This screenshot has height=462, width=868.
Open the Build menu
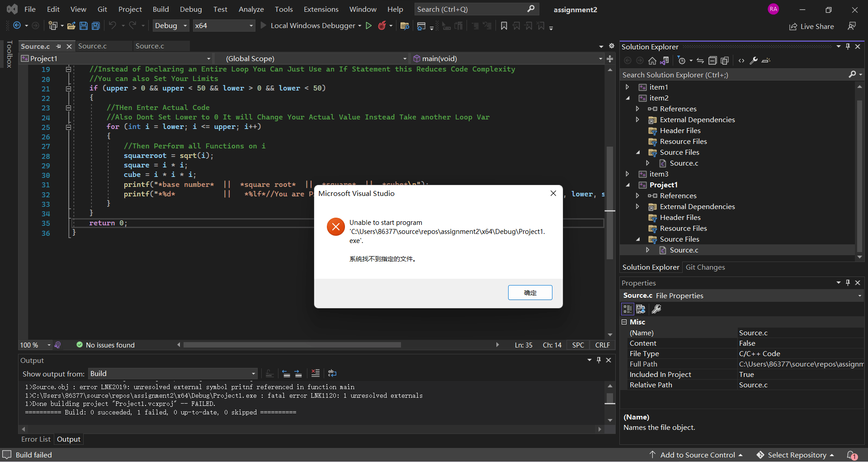160,9
